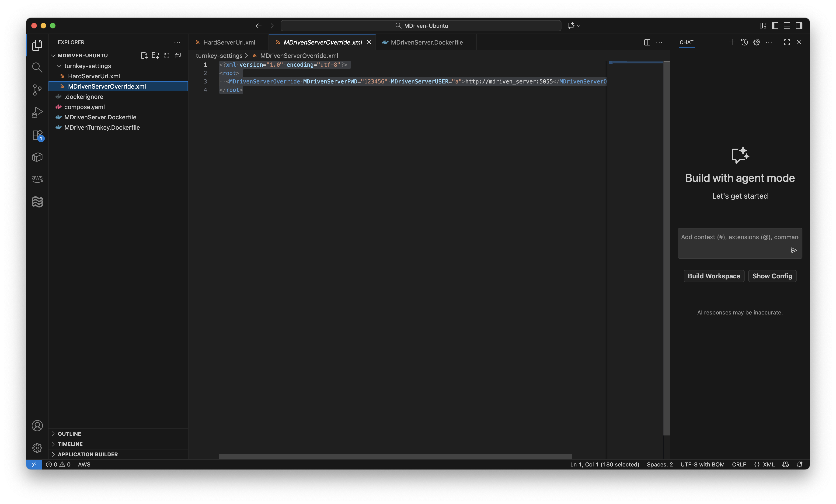This screenshot has height=504, width=836.
Task: Toggle the primary side bar visibility
Action: pos(775,26)
